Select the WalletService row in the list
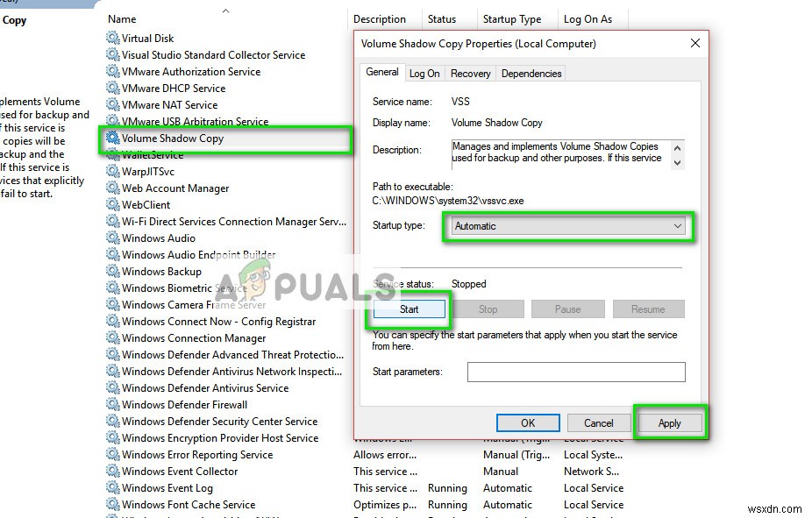The height and width of the screenshot is (518, 812). (x=228, y=155)
